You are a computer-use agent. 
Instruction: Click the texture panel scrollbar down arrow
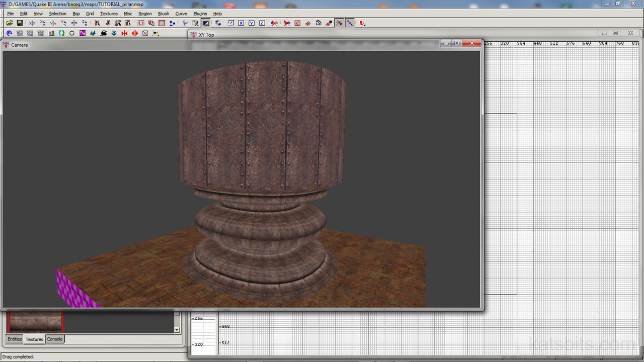point(177,330)
